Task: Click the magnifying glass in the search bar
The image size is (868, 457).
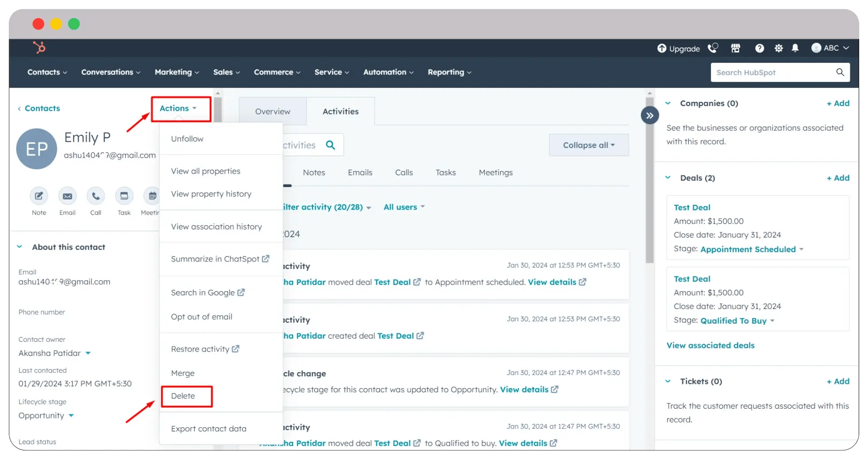Action: click(x=840, y=72)
